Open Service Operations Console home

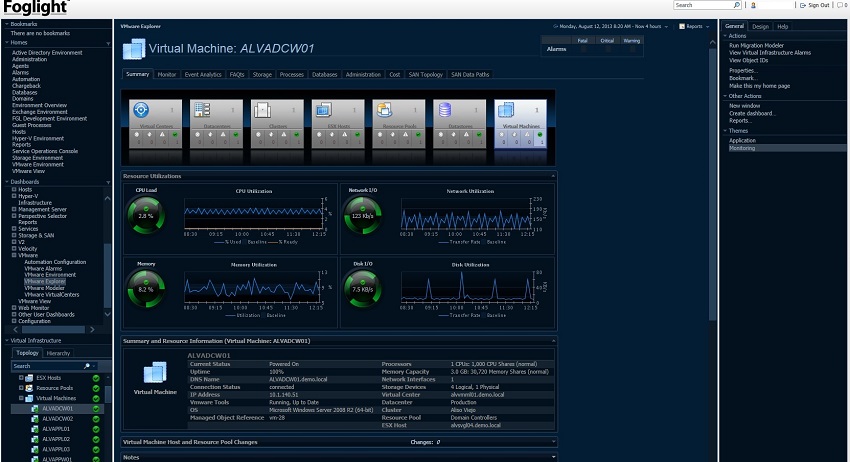(x=45, y=151)
